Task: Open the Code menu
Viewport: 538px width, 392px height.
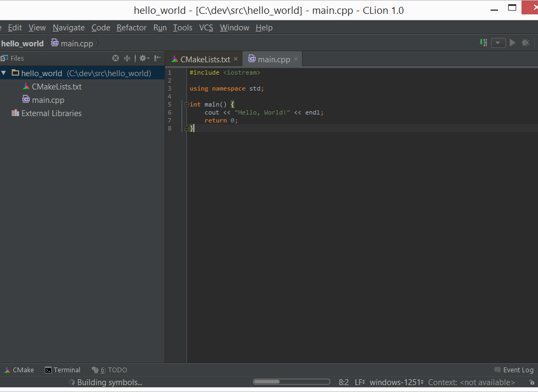Action: pos(101,28)
